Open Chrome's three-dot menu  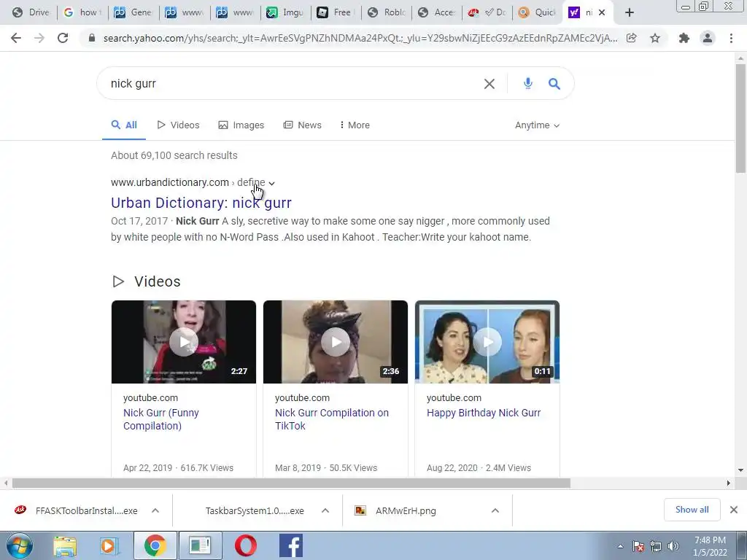(x=731, y=38)
